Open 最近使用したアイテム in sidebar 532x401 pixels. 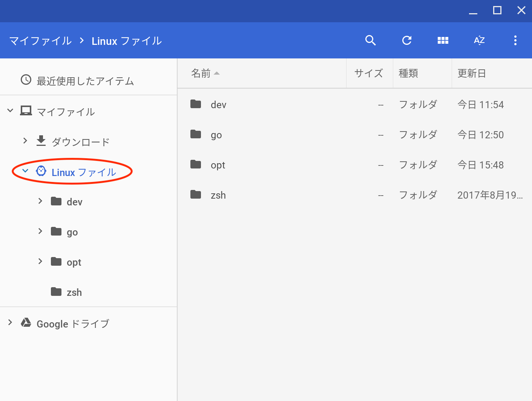85,81
